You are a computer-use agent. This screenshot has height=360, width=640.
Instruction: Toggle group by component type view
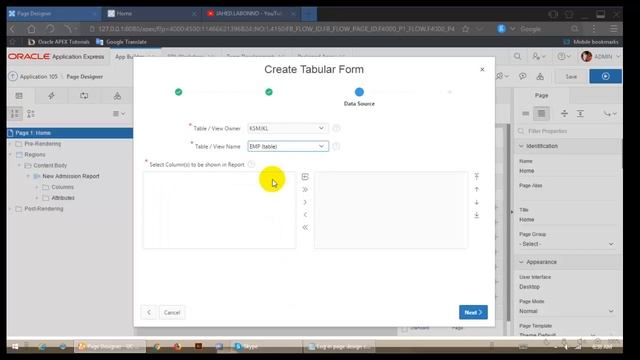(31, 113)
